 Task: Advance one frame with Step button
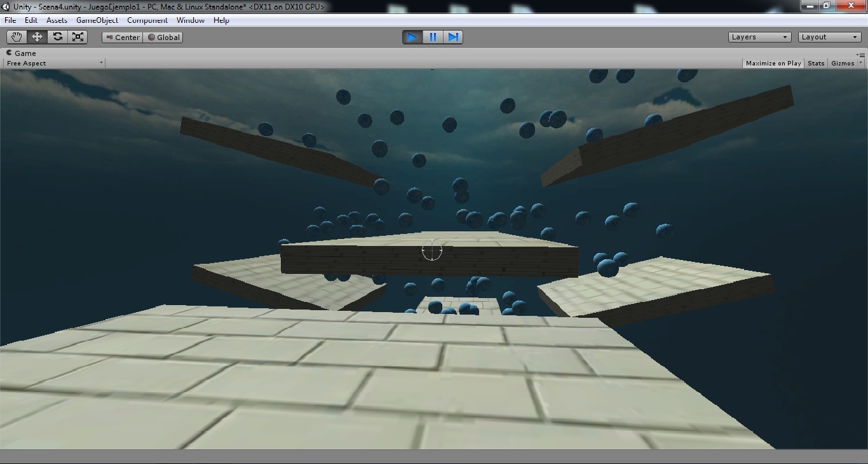pos(453,37)
